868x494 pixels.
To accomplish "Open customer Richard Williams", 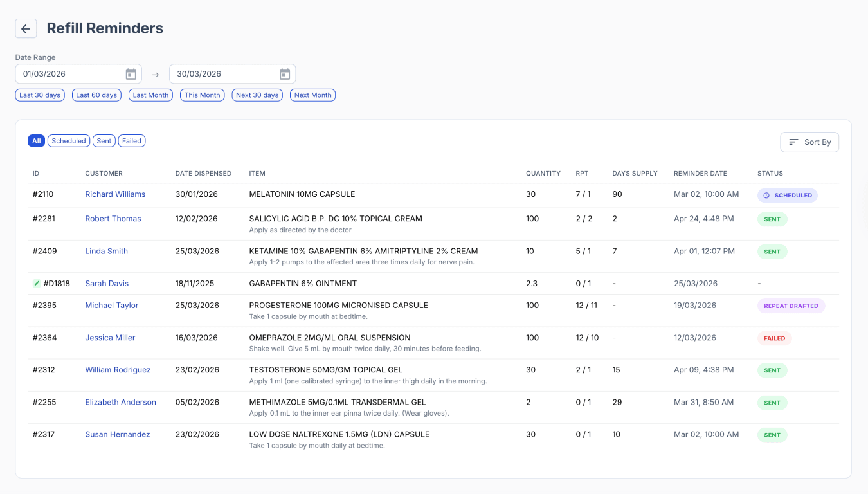I will click(x=115, y=194).
